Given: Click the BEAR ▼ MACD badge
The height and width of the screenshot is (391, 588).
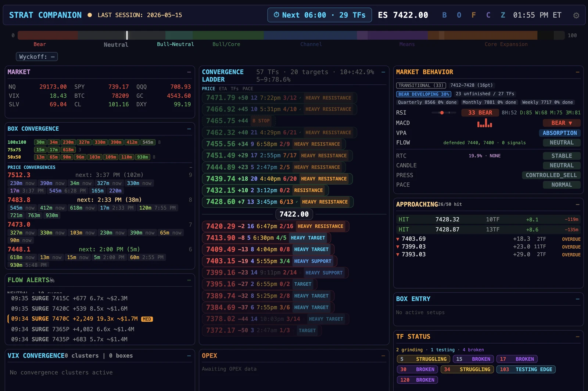Looking at the screenshot, I should (x=562, y=123).
